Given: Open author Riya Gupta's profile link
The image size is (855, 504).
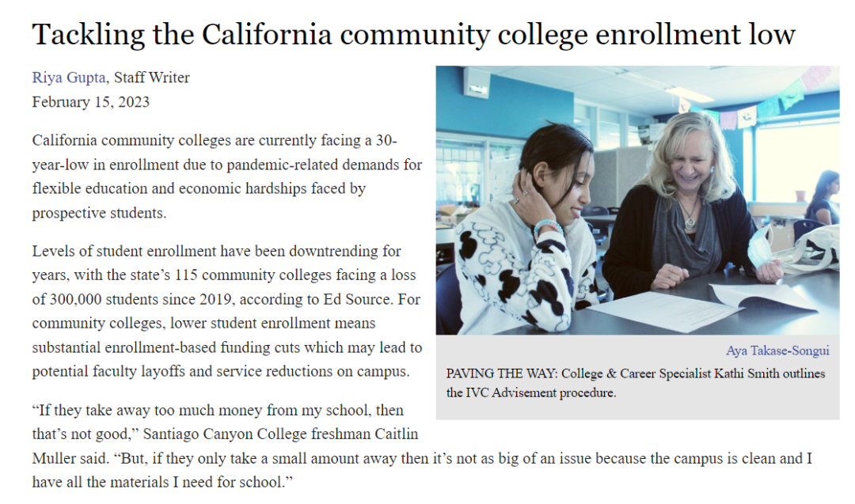Looking at the screenshot, I should (x=69, y=78).
